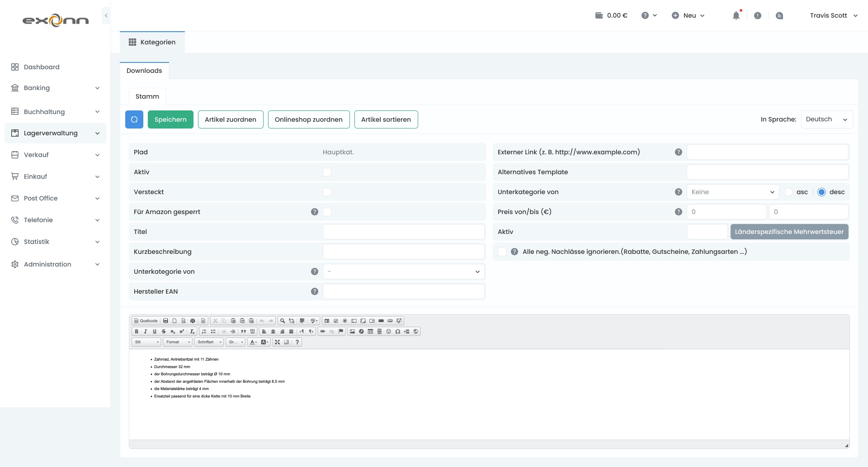Center align text in the editor

(x=273, y=331)
